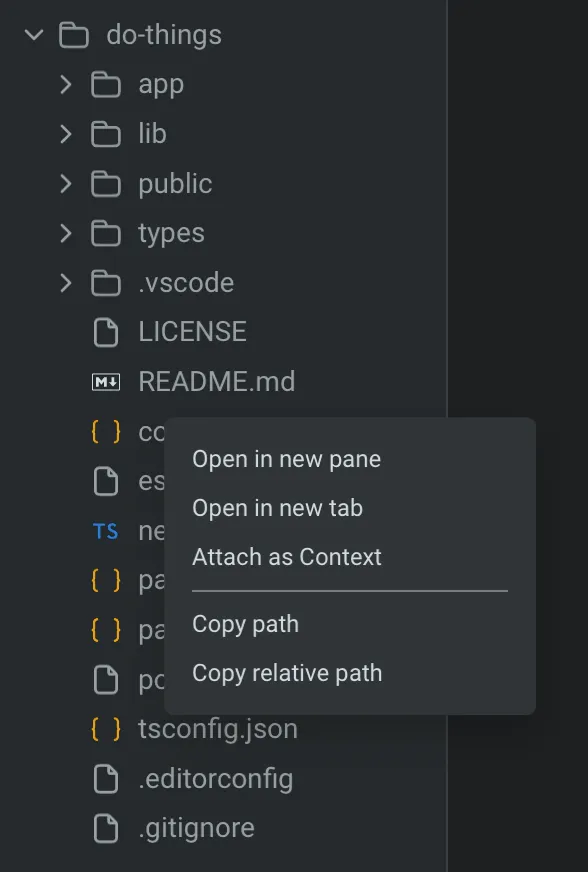588x872 pixels.
Task: Click the folder icon next to .vscode
Action: [x=105, y=283]
